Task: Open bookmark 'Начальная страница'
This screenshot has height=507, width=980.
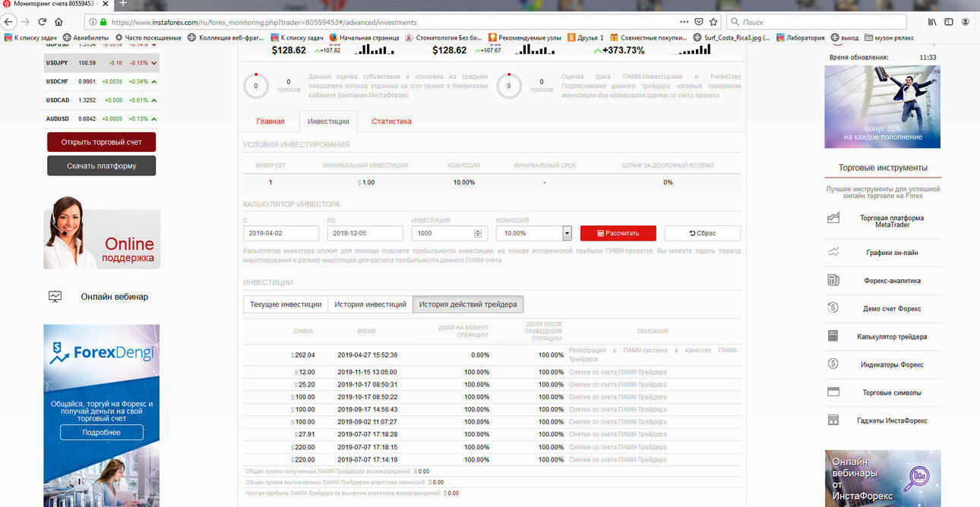Action: point(364,37)
